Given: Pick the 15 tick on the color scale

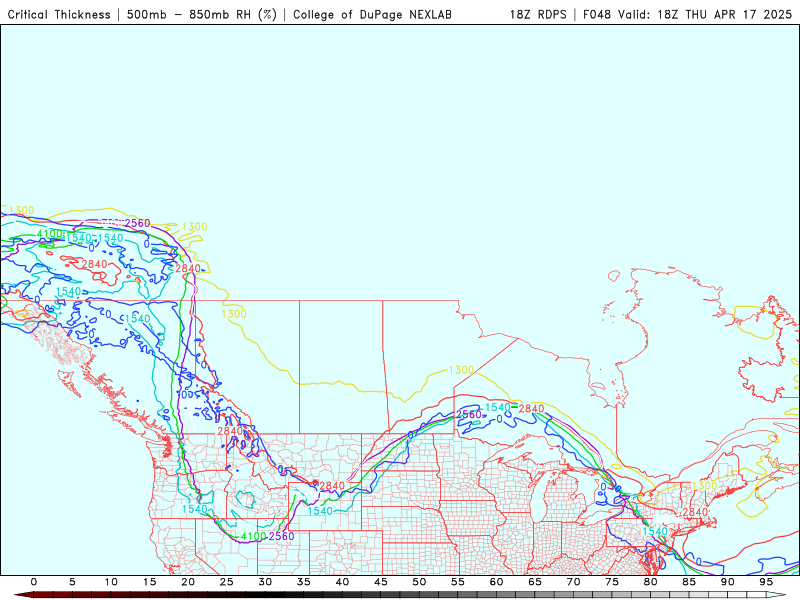Looking at the screenshot, I should (x=149, y=582).
